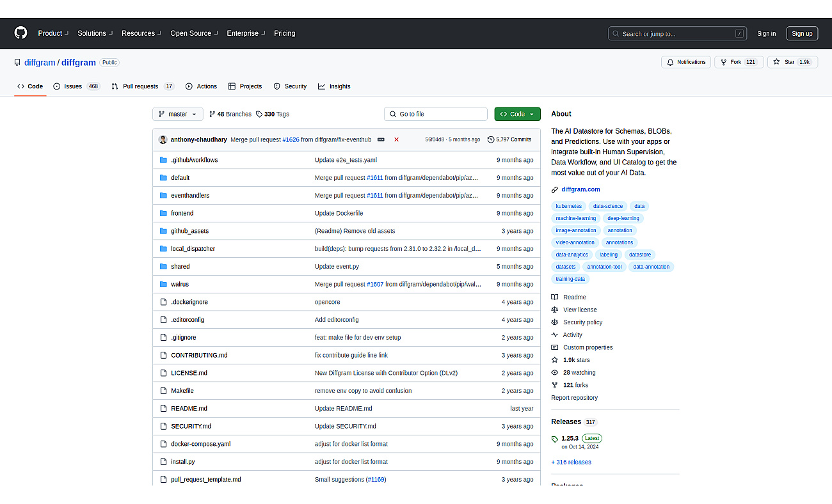Click the bell icon in Notifications button
This screenshot has width=832, height=504.
point(670,62)
